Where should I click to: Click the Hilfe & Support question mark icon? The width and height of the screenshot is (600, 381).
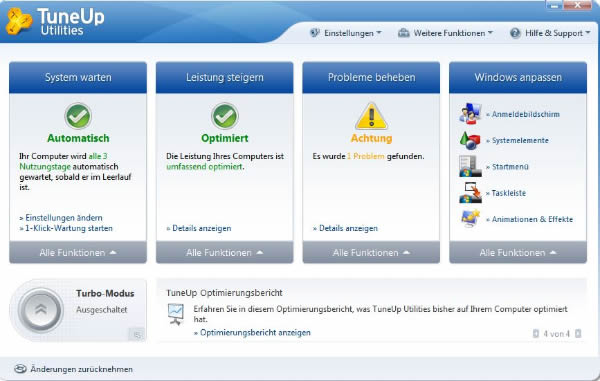[x=515, y=33]
